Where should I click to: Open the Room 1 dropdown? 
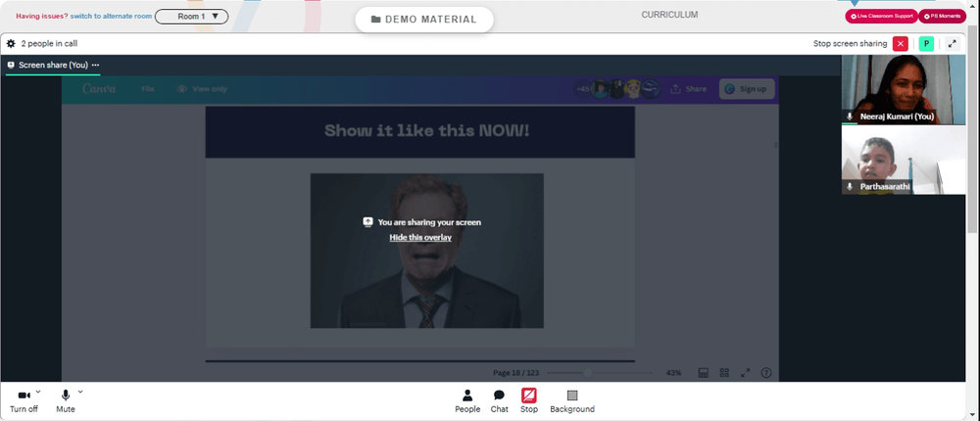click(x=191, y=17)
